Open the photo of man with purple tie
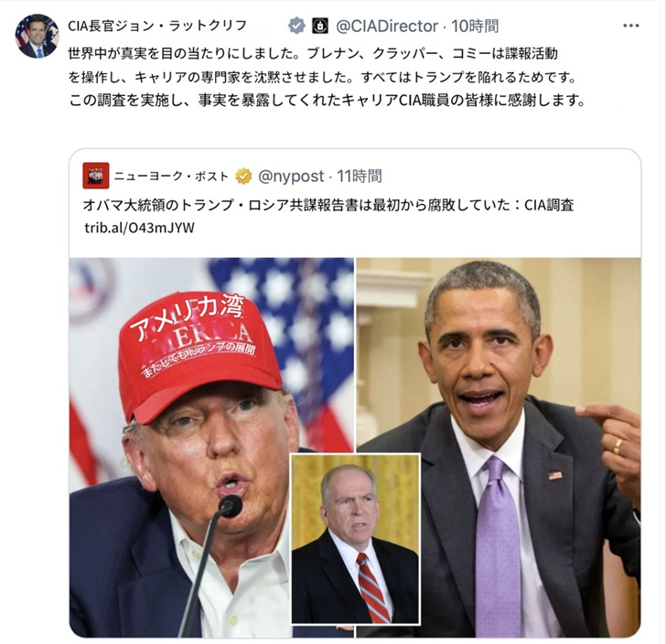Screen dimensions: 666x644 tap(499, 447)
